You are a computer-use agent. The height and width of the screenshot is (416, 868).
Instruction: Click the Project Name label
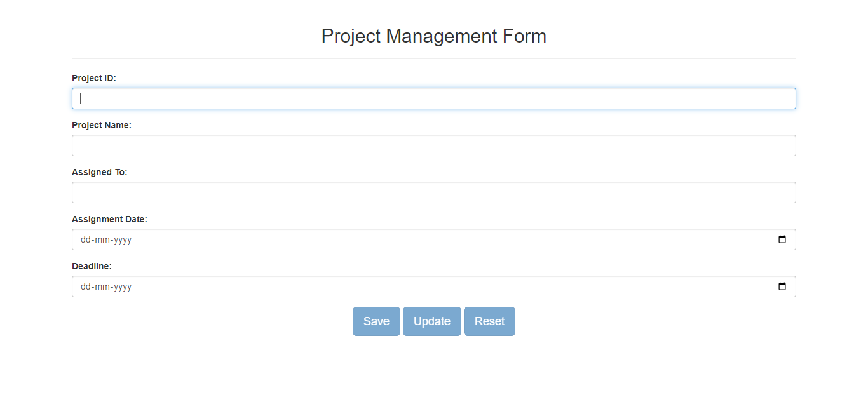101,125
